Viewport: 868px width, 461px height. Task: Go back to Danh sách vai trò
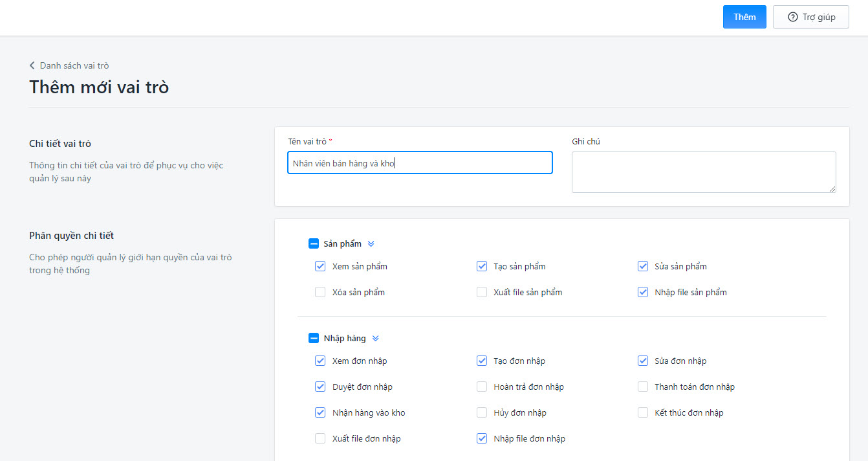pyautogui.click(x=74, y=65)
